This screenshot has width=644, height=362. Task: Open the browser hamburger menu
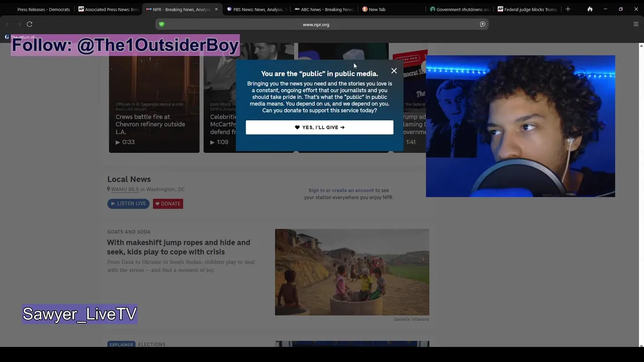[635, 24]
